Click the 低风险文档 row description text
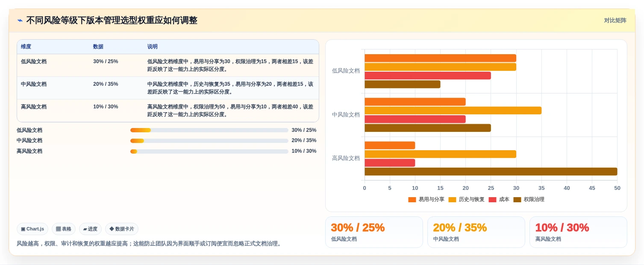 [x=230, y=65]
